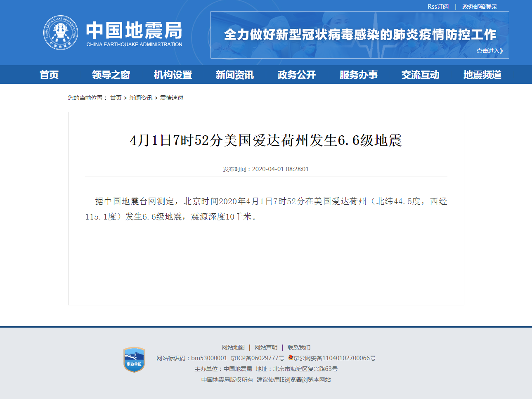
Task: Click 震情速递 in the breadcrumb path
Action: point(172,98)
